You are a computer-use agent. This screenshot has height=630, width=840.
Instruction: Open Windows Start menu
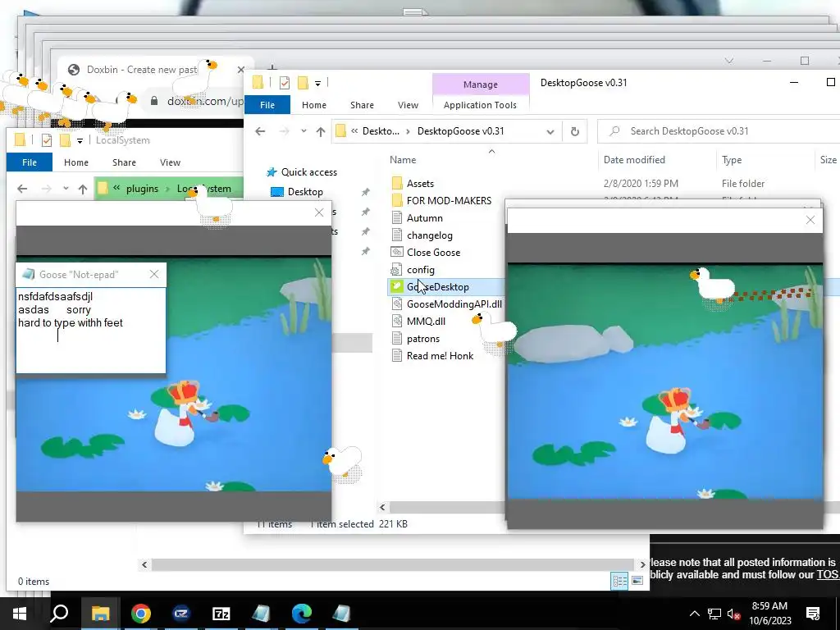20,614
